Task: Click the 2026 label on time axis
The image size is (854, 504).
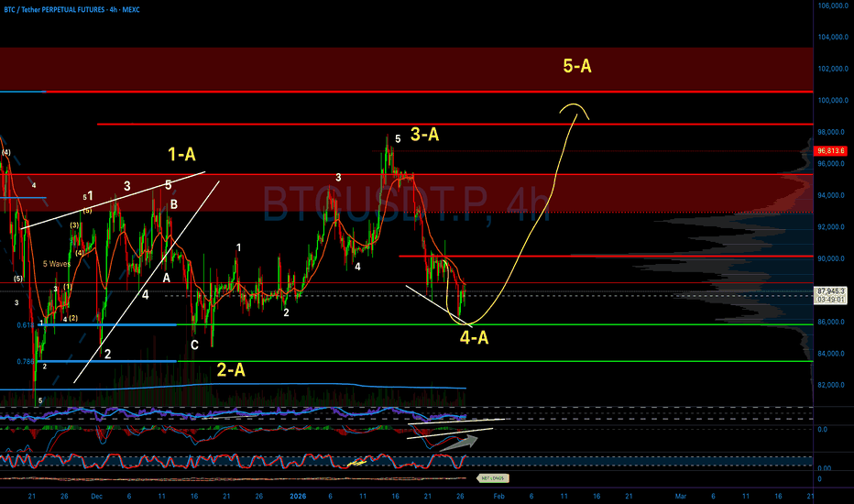Action: (298, 496)
